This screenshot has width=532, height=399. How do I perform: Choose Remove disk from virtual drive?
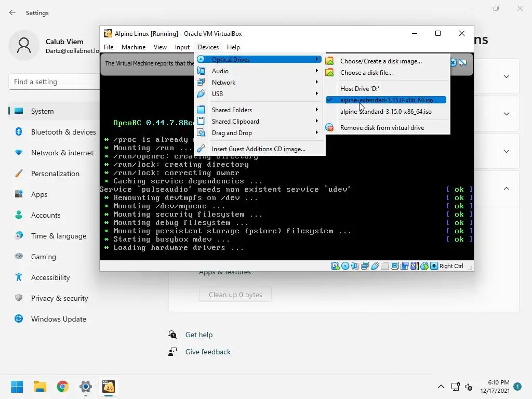click(x=382, y=128)
